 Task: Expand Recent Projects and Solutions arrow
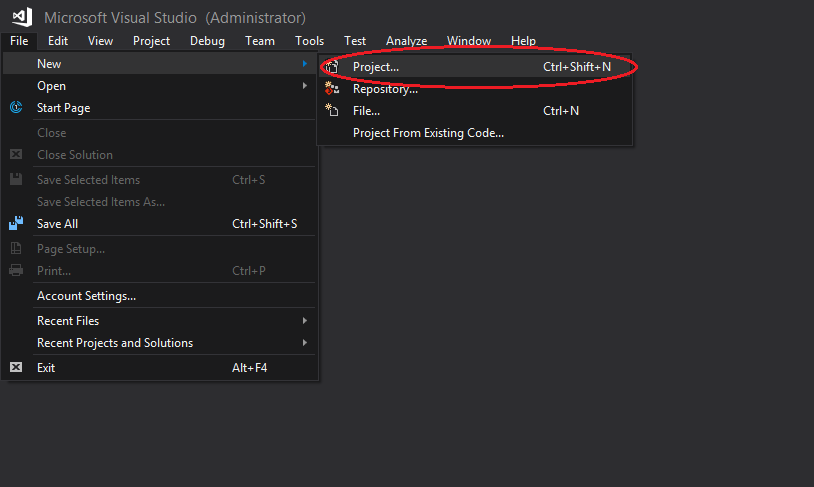305,342
